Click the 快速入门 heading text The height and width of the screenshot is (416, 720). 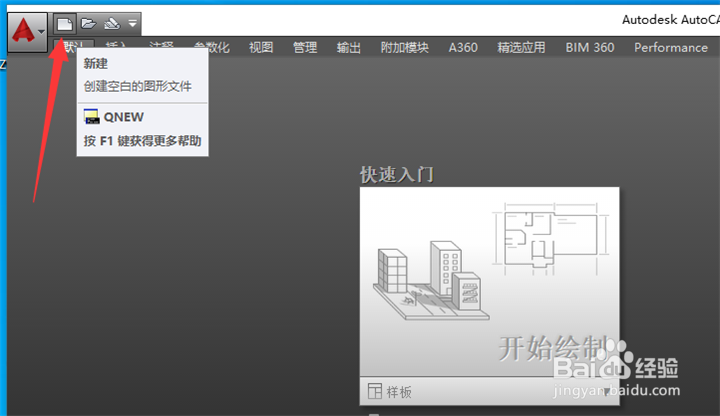(x=397, y=174)
